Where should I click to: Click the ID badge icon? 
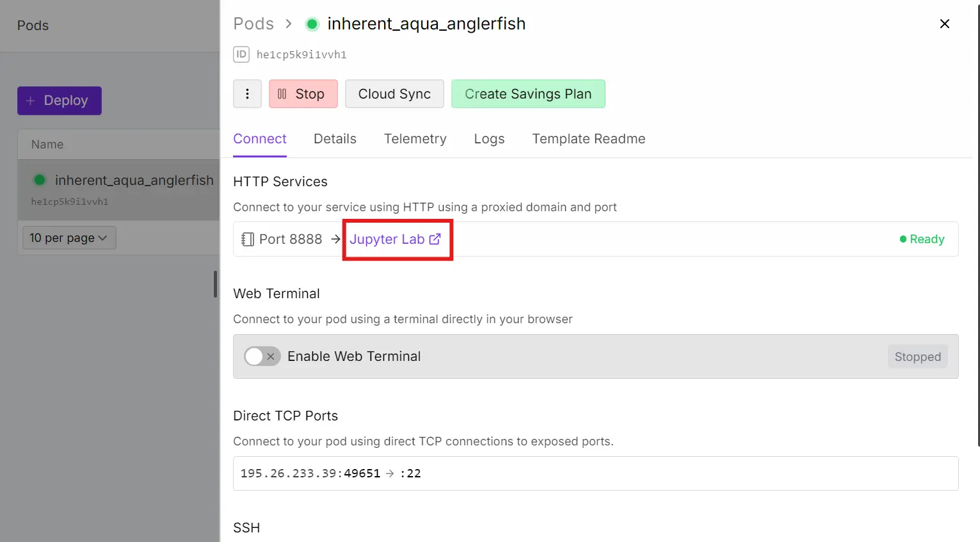(241, 54)
